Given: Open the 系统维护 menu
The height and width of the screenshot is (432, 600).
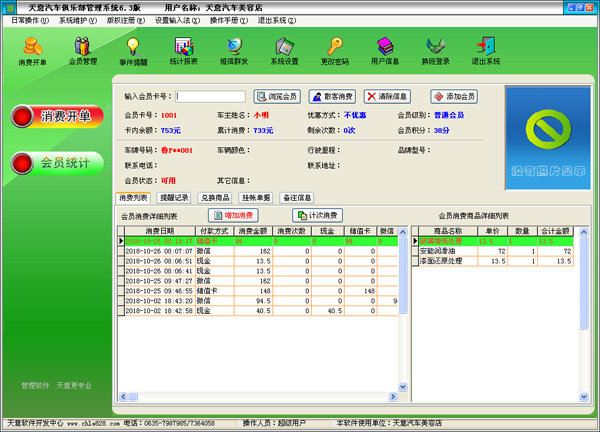Looking at the screenshot, I should click(x=78, y=20).
